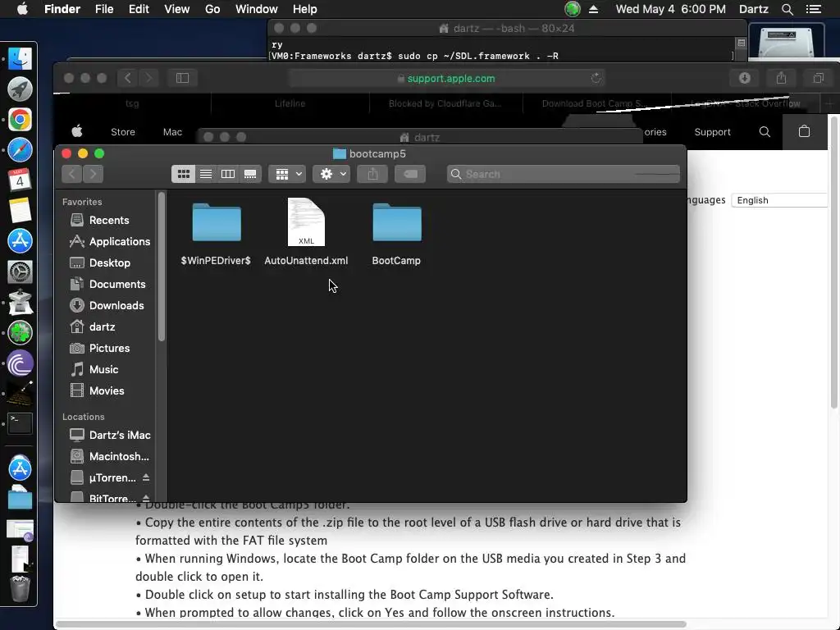Viewport: 840px width, 630px height.
Task: Select the $WinPEDriver$ folder
Action: pos(216,234)
